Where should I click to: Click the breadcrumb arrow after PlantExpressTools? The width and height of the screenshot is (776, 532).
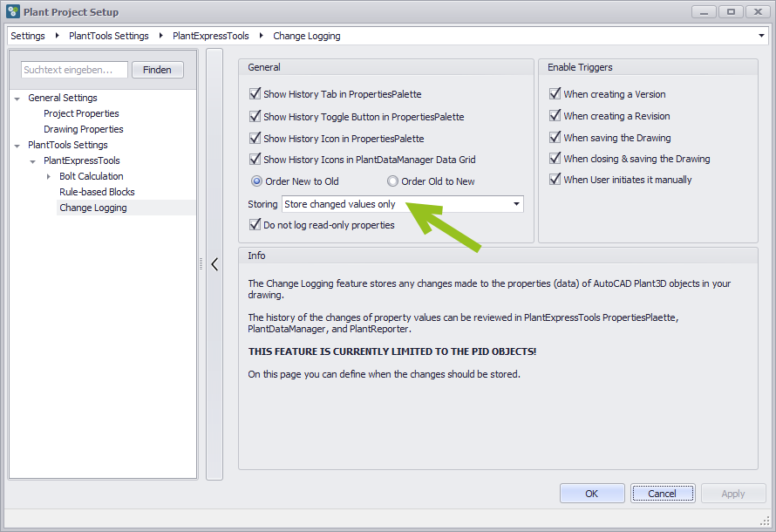(261, 37)
